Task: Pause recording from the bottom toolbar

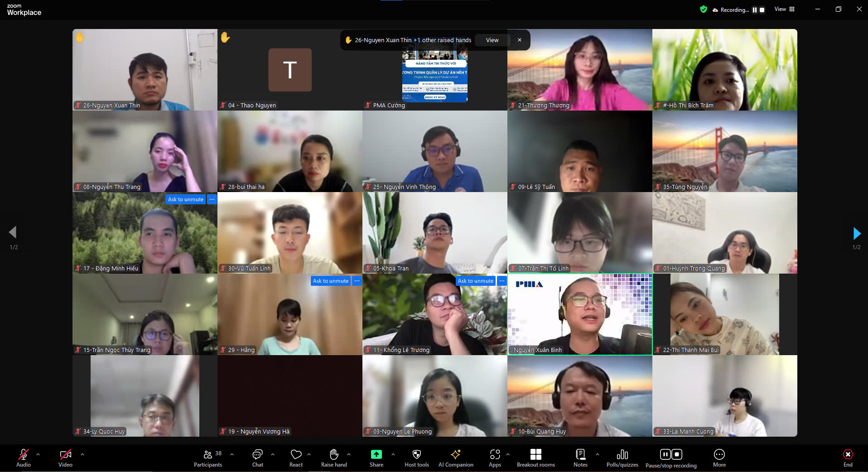Action: tap(665, 454)
